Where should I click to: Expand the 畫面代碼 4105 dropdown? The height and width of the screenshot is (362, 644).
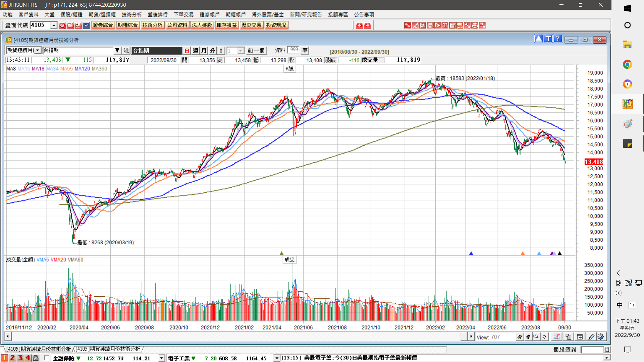coord(54,25)
